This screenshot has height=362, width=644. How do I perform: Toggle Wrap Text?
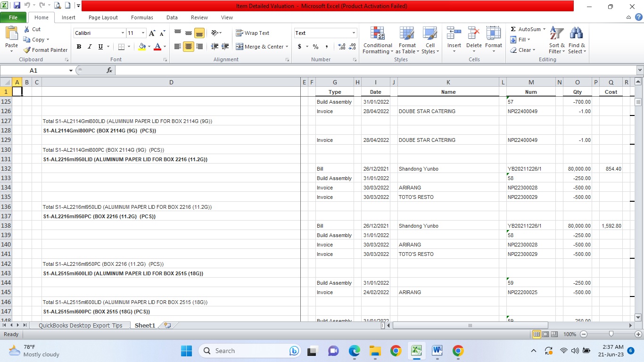[x=253, y=33]
